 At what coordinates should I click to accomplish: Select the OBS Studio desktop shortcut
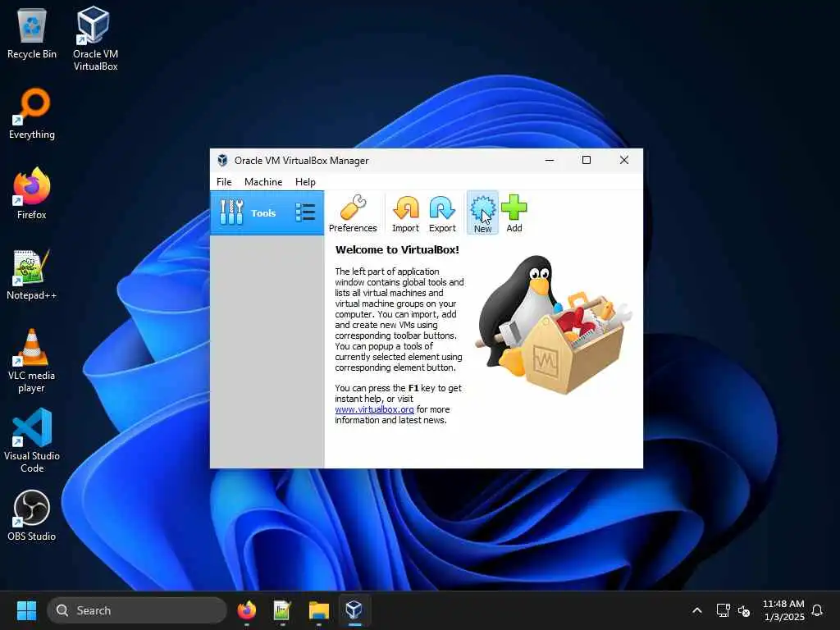(32, 515)
